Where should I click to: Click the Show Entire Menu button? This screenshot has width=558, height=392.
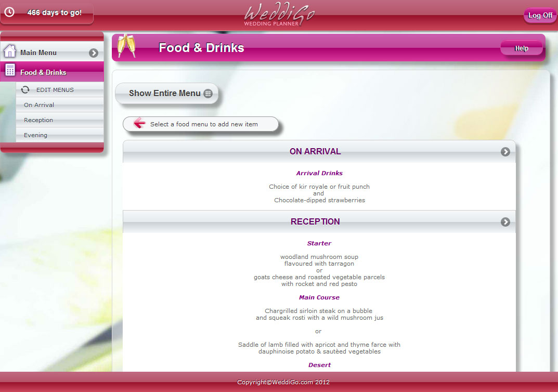pos(165,94)
